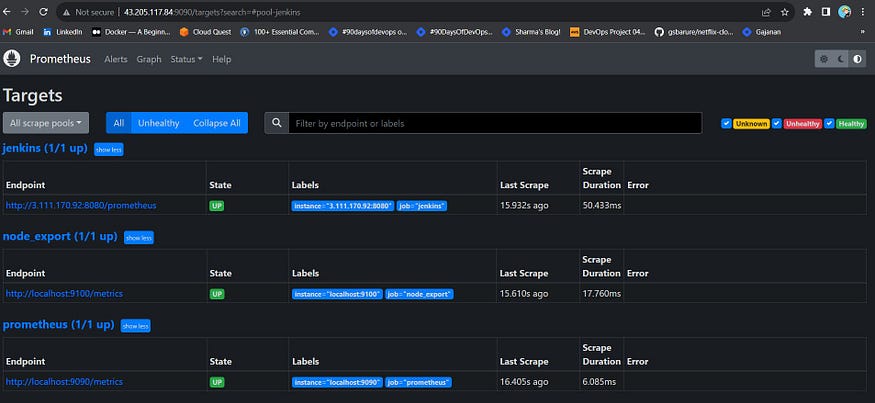Open the Gajanan bookmark
The width and height of the screenshot is (875, 403).
pos(762,32)
